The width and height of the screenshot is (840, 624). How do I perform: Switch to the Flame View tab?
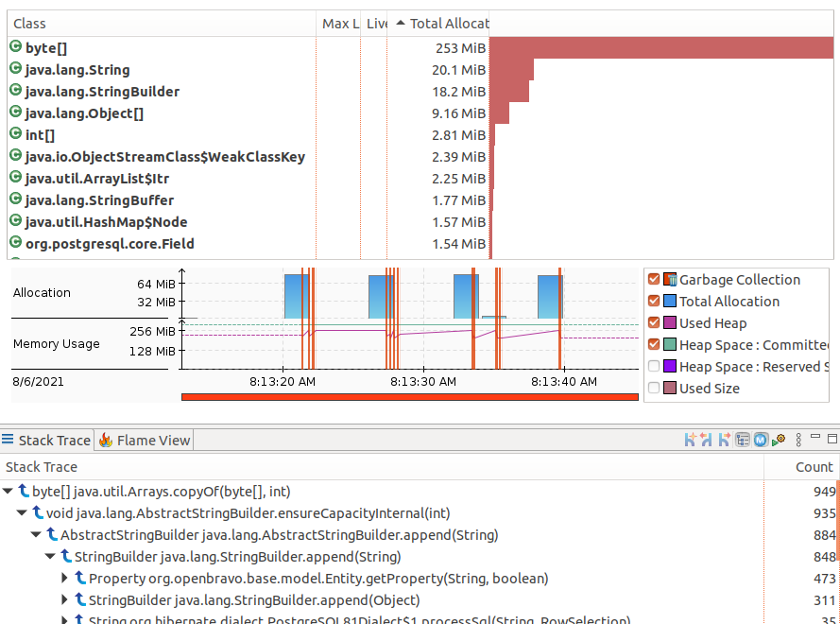coord(144,441)
